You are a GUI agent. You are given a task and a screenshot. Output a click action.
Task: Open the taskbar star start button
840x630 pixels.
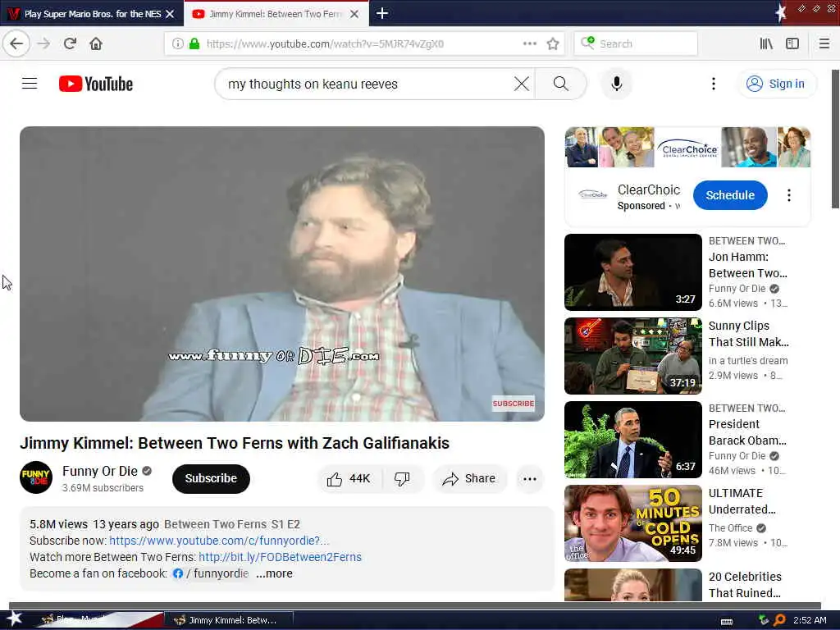click(14, 619)
